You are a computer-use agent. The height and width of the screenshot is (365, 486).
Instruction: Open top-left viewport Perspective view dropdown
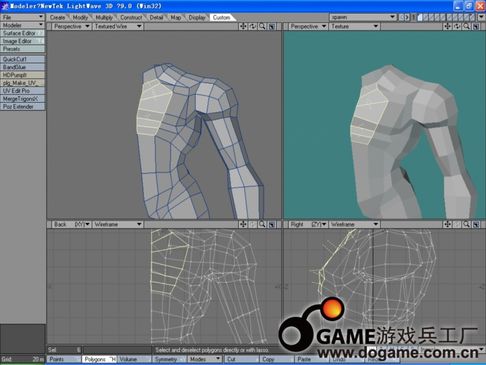click(71, 26)
